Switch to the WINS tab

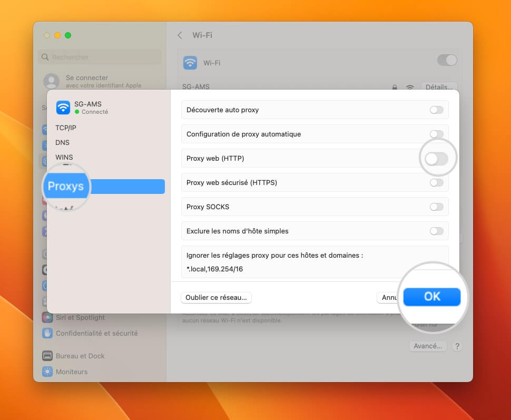point(64,157)
